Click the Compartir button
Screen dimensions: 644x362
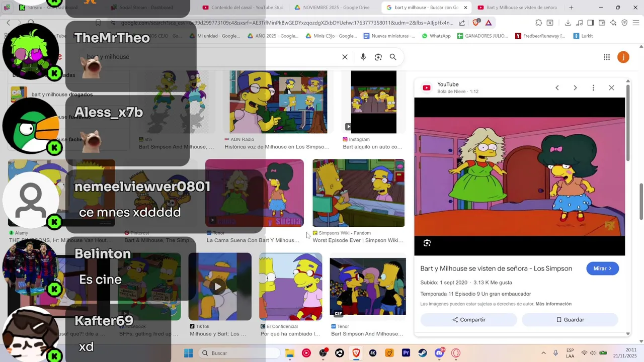click(x=468, y=320)
